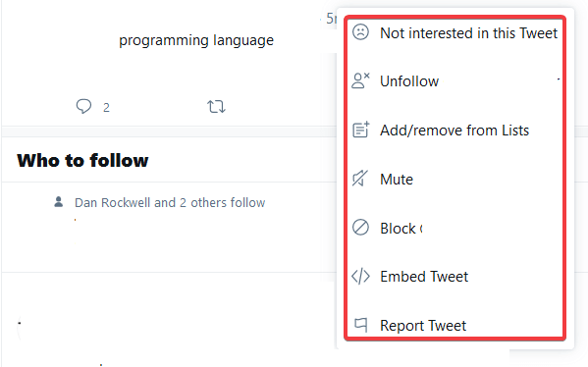This screenshot has width=588, height=367.
Task: Click the Embed Tweet code brackets icon
Action: tap(360, 277)
